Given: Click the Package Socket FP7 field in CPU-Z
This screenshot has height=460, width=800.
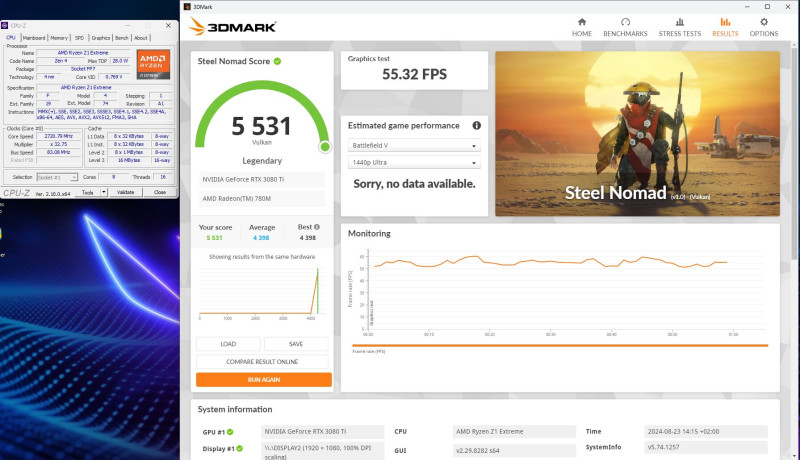Looking at the screenshot, I should click(x=83, y=69).
